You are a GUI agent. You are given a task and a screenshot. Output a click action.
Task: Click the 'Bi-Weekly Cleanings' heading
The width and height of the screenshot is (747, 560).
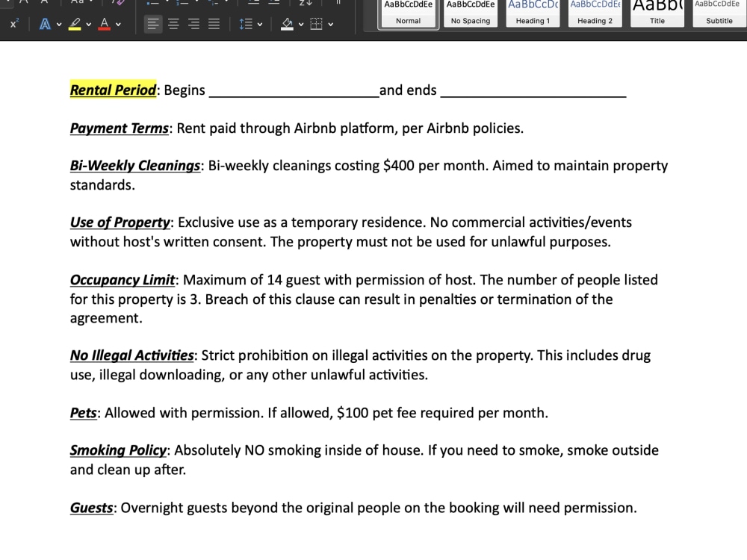(x=134, y=166)
